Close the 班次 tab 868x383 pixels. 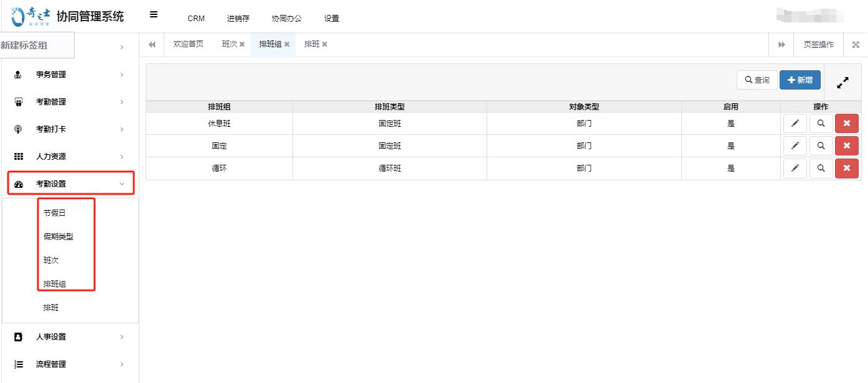(x=242, y=44)
